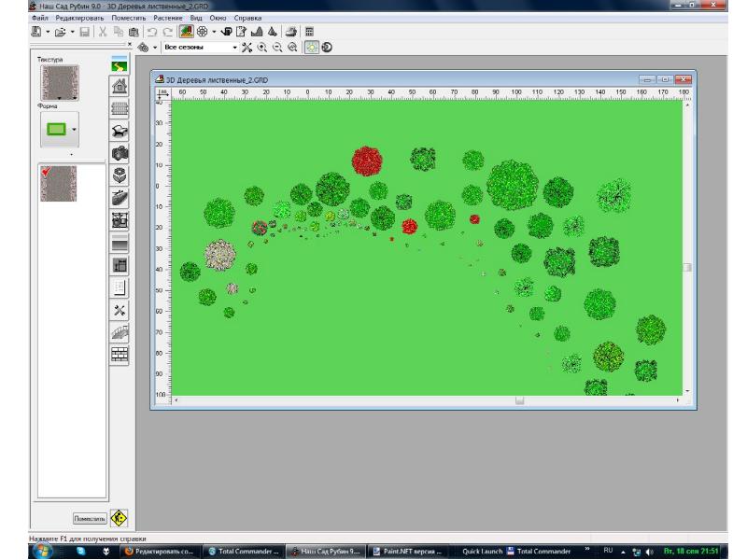Select the brick wall sidebar tab
This screenshot has width=747, height=560.
point(120,355)
